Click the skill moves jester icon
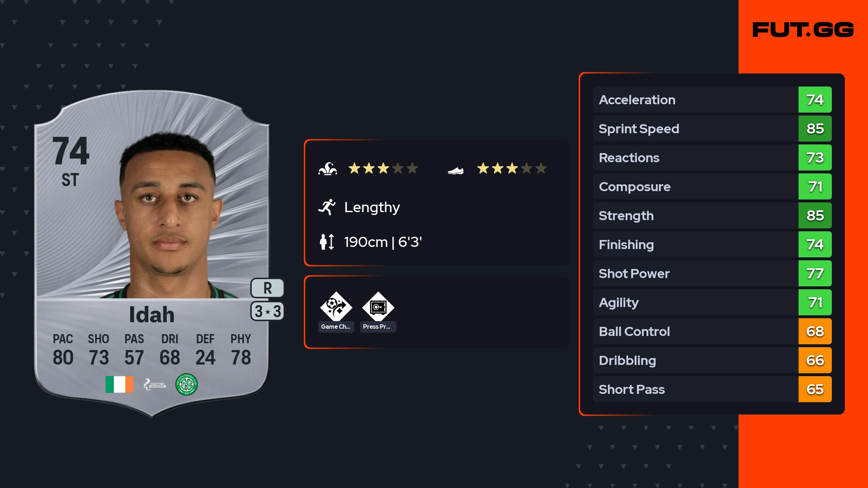868x488 pixels. (x=328, y=169)
